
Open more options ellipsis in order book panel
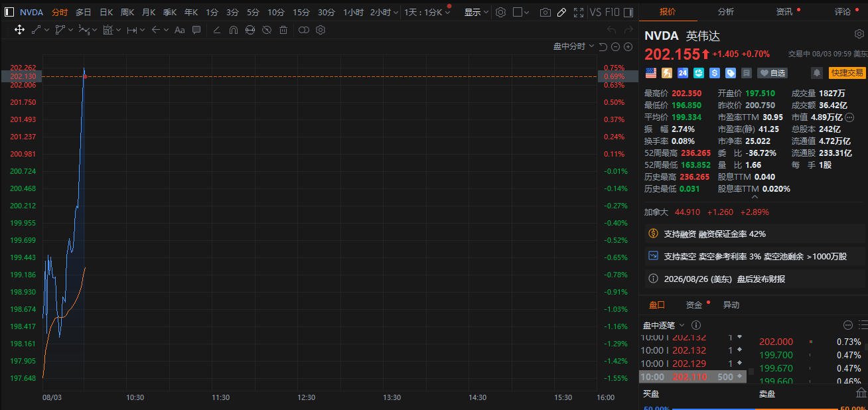[x=847, y=325]
